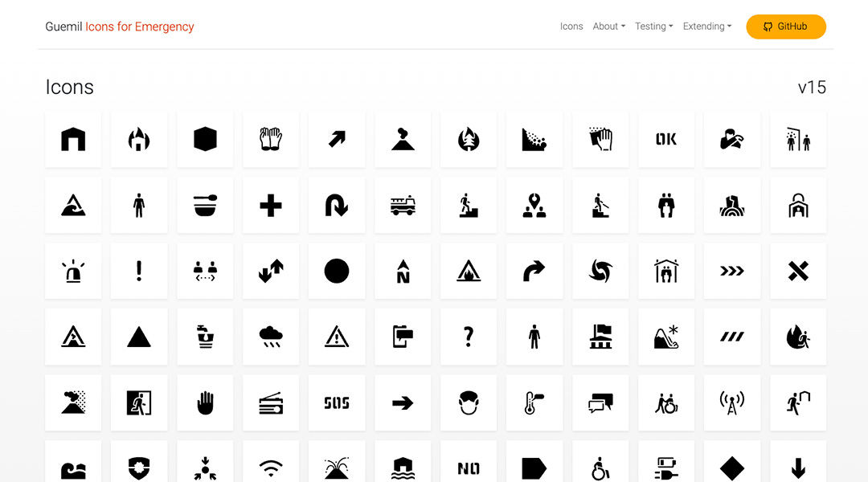Click the rain cloud icon
The height and width of the screenshot is (482, 868).
(x=271, y=337)
